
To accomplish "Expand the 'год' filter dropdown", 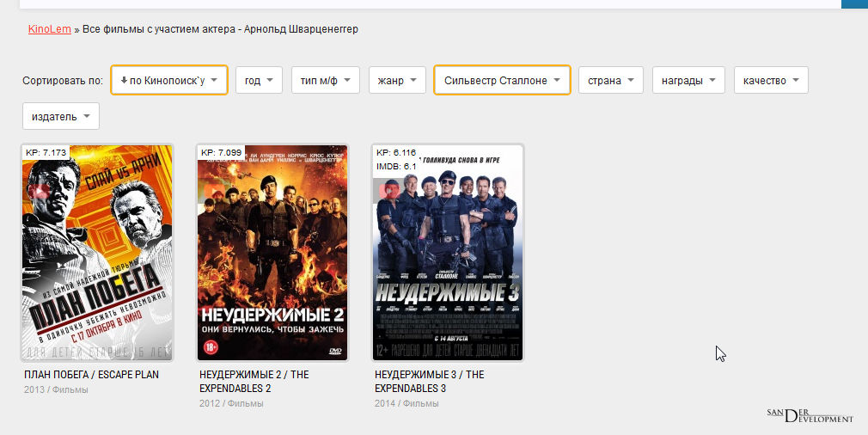I will pyautogui.click(x=259, y=80).
